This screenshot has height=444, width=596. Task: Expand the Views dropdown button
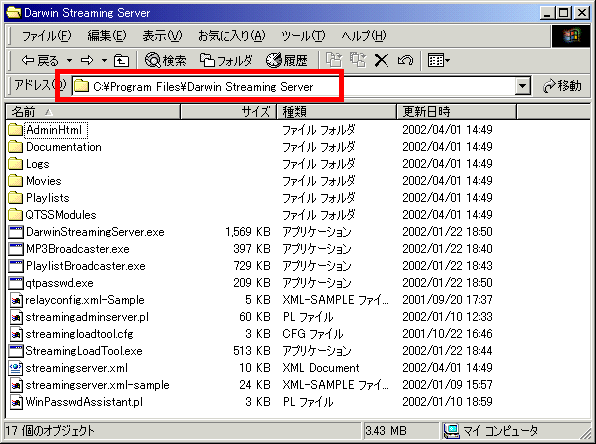click(x=439, y=60)
